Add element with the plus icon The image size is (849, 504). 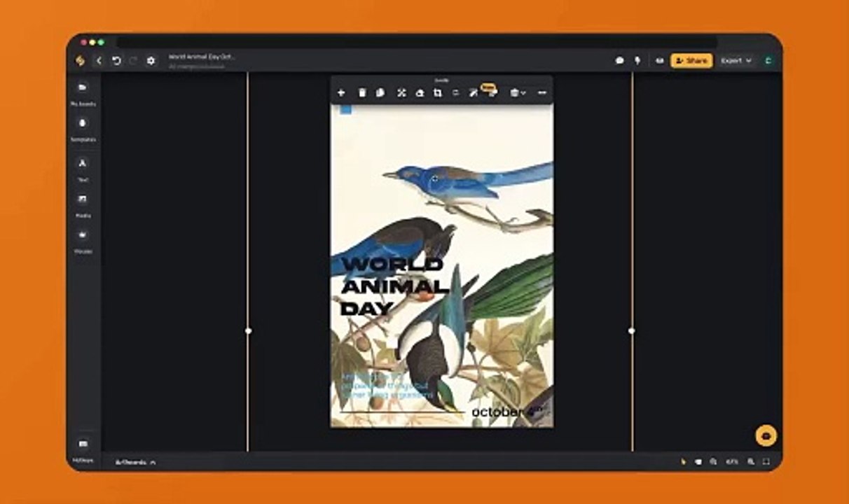click(341, 92)
